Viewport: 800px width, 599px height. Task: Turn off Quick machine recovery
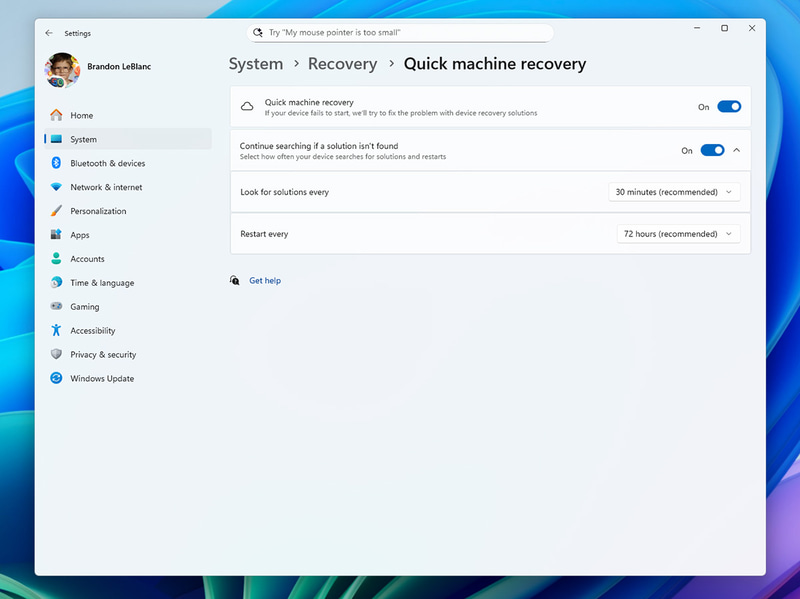[729, 106]
